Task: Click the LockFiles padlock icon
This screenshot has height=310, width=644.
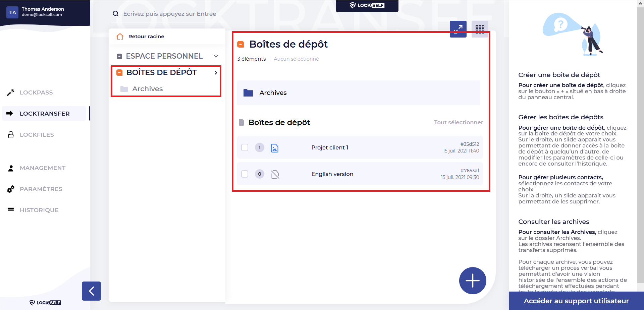Action: click(x=11, y=134)
